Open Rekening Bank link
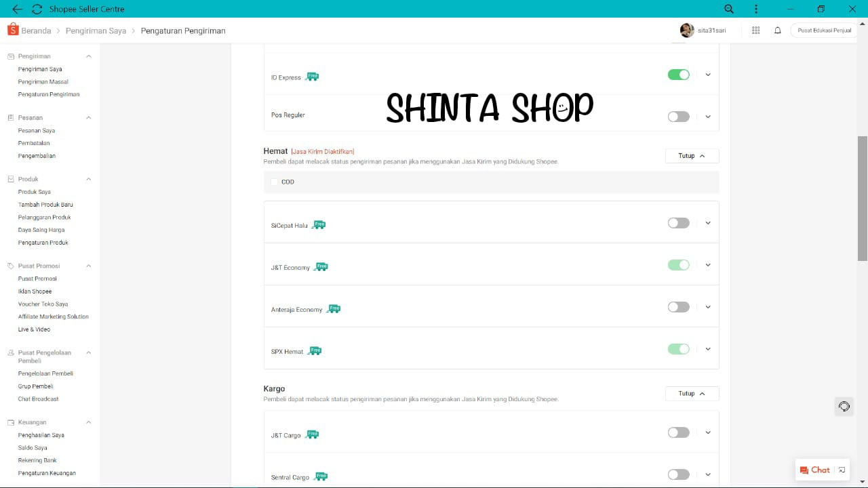 [37, 461]
